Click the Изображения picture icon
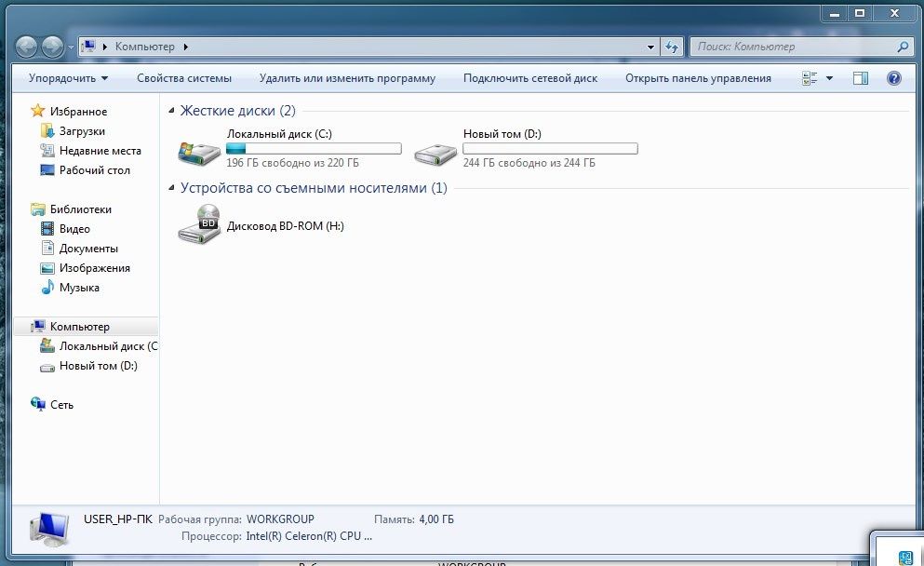Viewport: 924px width, 566px height. [47, 268]
